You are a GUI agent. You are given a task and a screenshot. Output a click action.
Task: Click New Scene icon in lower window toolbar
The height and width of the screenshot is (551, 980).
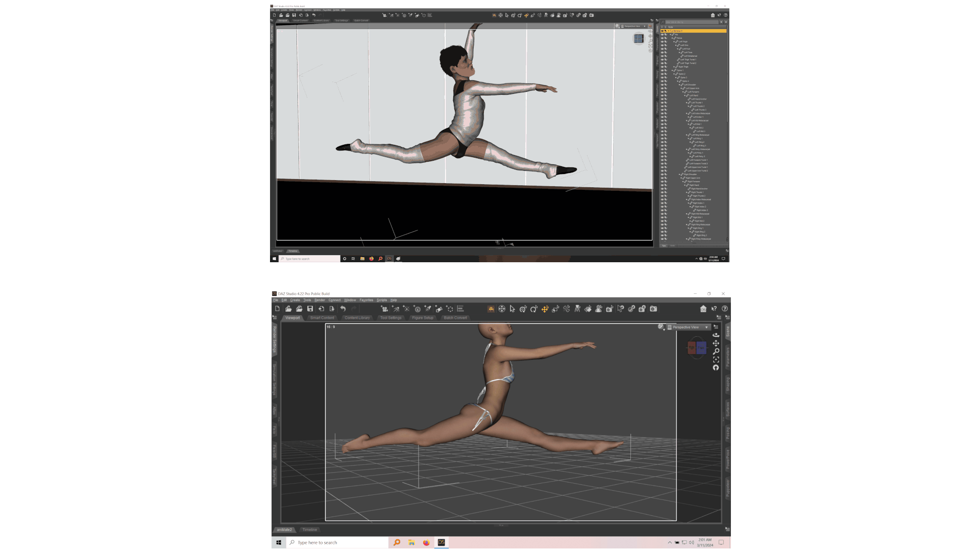[x=278, y=309]
